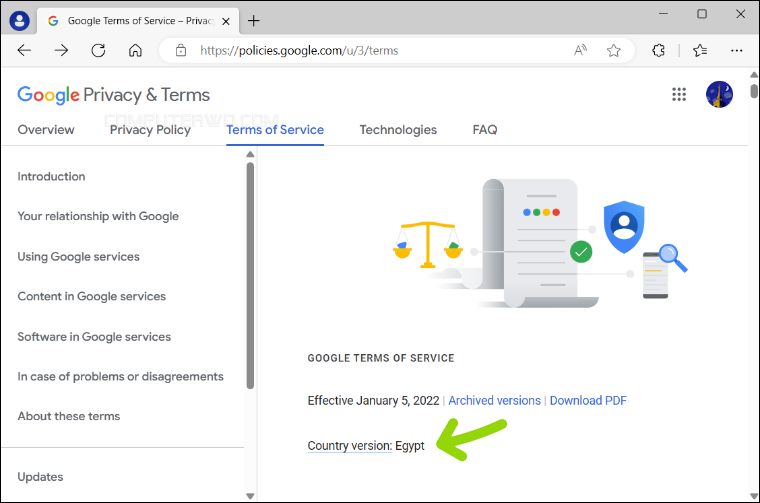Click Download PDF link

point(588,401)
